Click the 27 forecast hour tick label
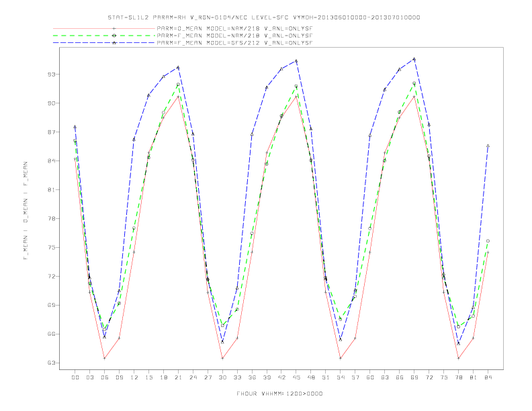 point(208,377)
